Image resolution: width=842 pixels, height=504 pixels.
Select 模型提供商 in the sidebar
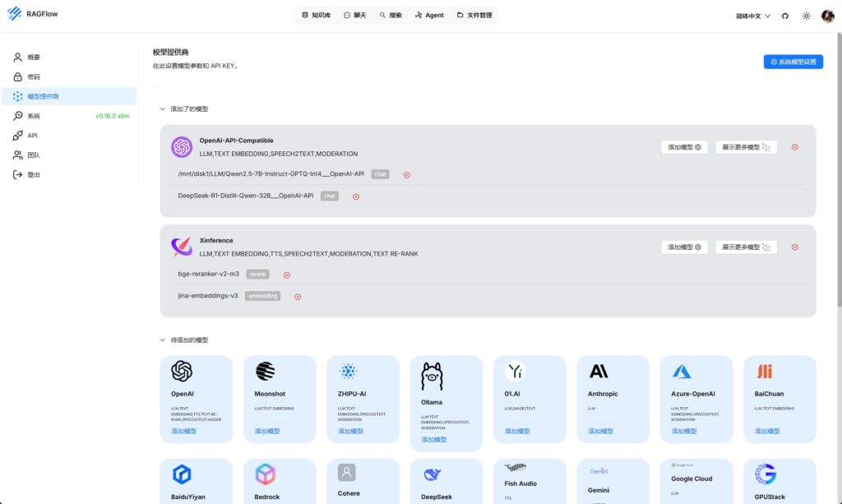[69, 97]
